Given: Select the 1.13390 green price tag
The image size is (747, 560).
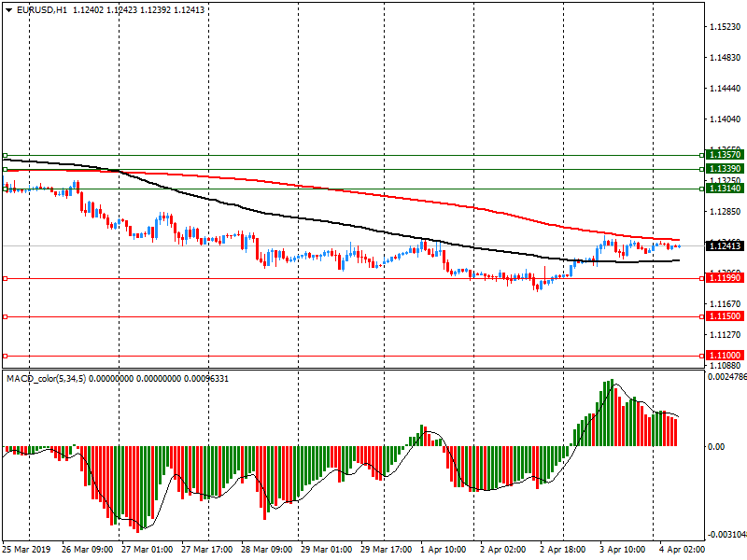Looking at the screenshot, I should click(725, 169).
